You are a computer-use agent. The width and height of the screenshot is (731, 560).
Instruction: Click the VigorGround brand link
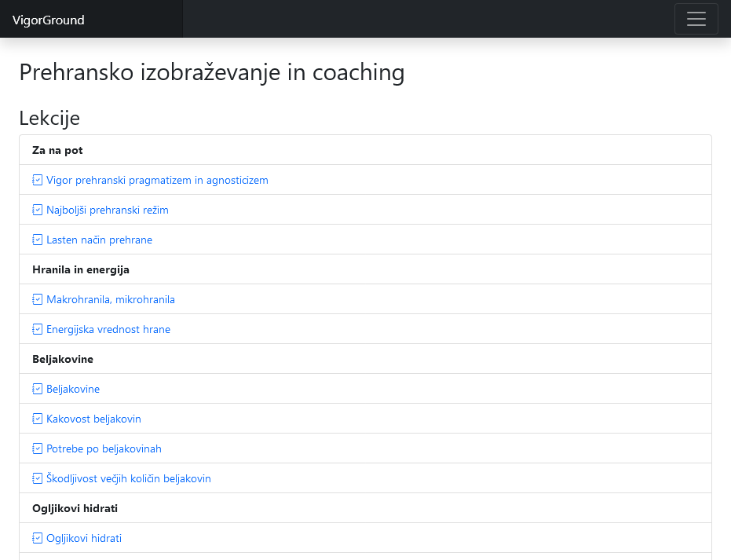49,20
